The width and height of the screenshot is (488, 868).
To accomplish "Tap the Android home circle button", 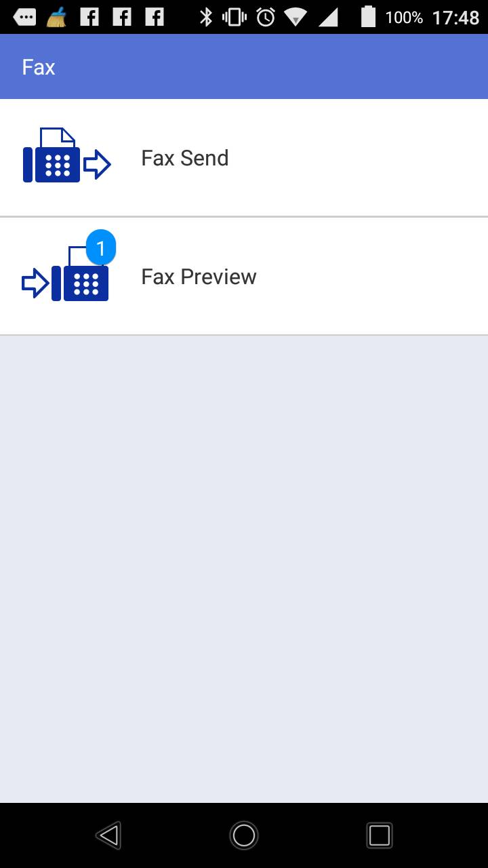I will 244,835.
